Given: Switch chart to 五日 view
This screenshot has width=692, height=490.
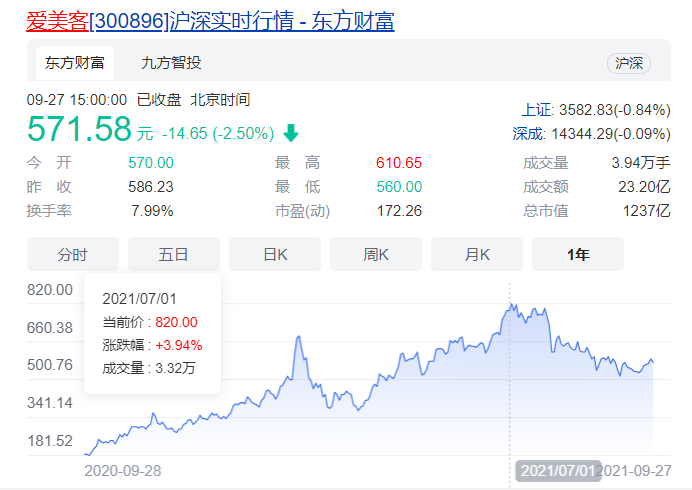Looking at the screenshot, I should (173, 254).
